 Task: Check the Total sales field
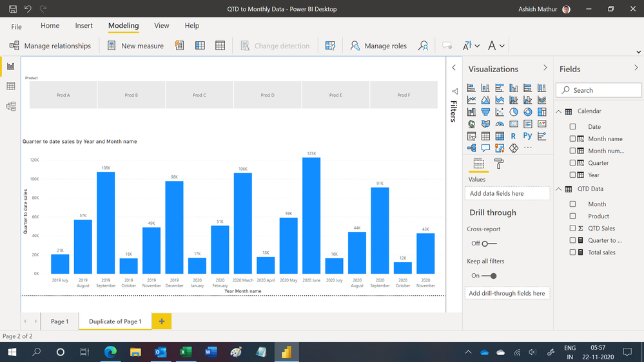point(573,252)
